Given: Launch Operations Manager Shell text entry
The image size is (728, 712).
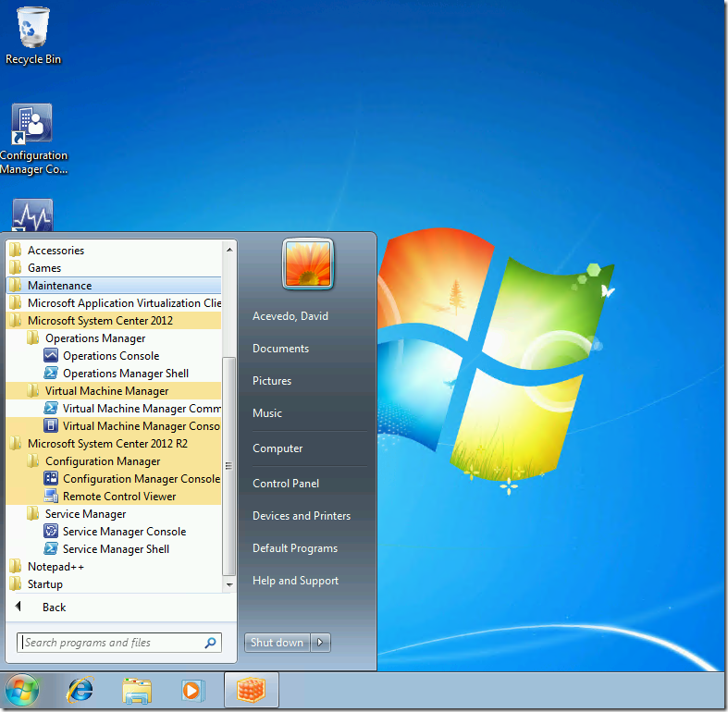Looking at the screenshot, I should pyautogui.click(x=126, y=374).
